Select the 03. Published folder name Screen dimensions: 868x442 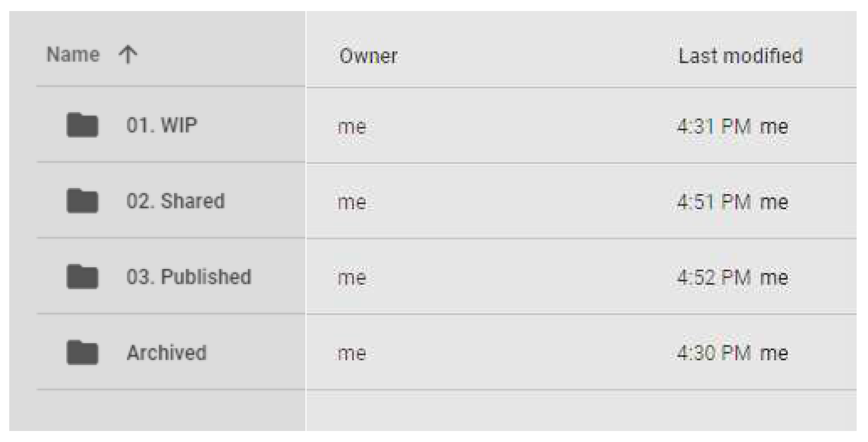tap(189, 277)
